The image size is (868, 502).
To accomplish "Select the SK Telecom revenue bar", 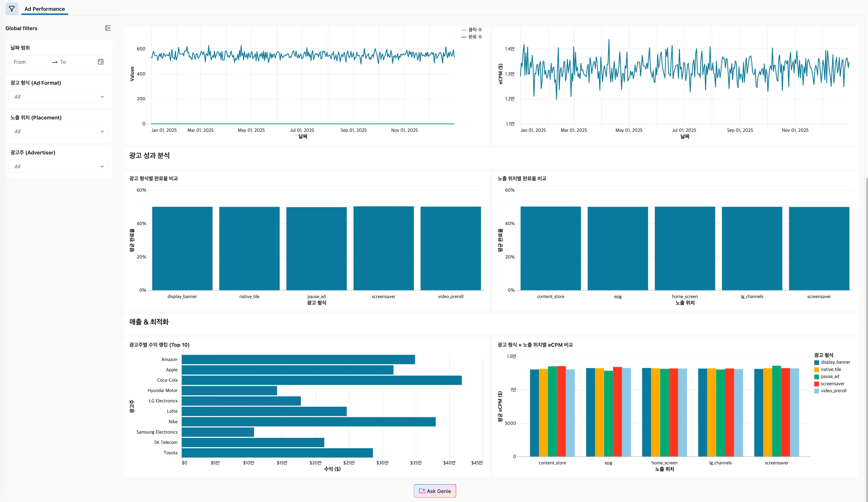I will (253, 442).
